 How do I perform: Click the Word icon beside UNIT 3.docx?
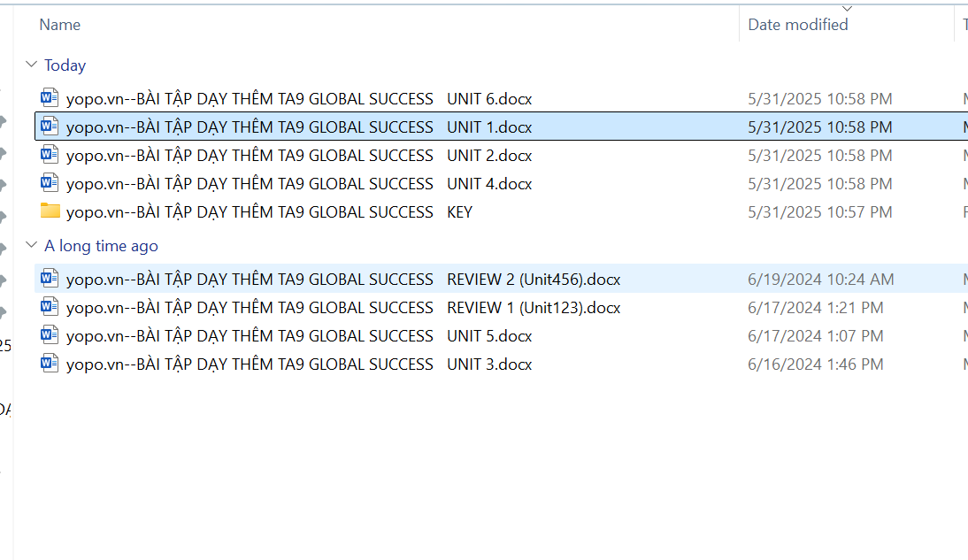coord(50,364)
